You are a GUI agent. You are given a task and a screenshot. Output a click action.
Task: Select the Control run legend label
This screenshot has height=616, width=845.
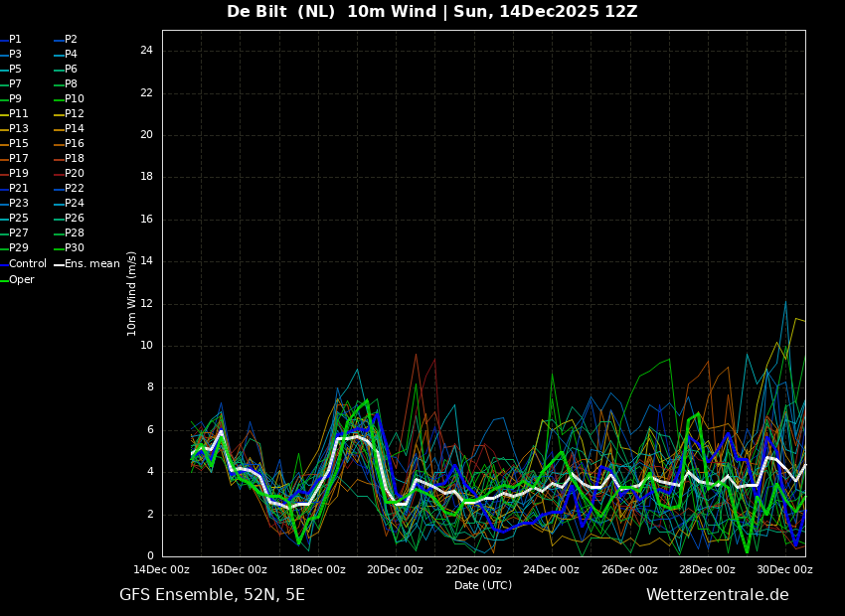tap(27, 264)
